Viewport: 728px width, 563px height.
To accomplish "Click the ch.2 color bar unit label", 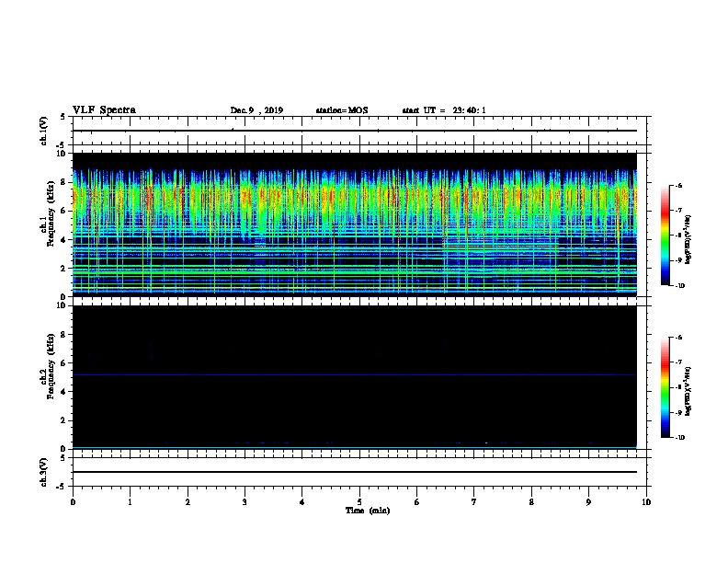I will (688, 391).
